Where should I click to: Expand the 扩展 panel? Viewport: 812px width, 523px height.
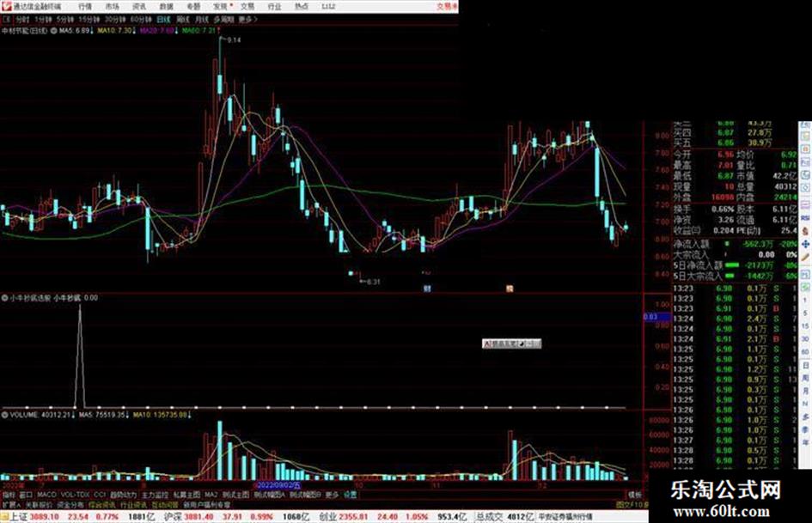(x=11, y=504)
